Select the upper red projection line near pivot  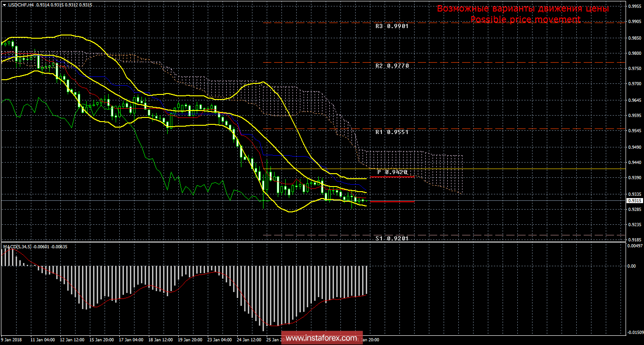pos(392,177)
